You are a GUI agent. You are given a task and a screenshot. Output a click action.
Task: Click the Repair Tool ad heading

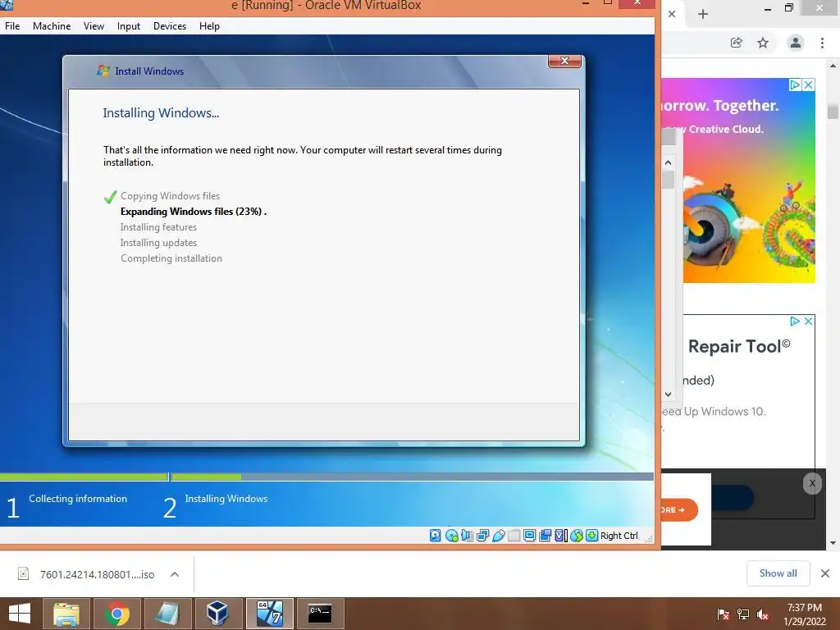739,346
